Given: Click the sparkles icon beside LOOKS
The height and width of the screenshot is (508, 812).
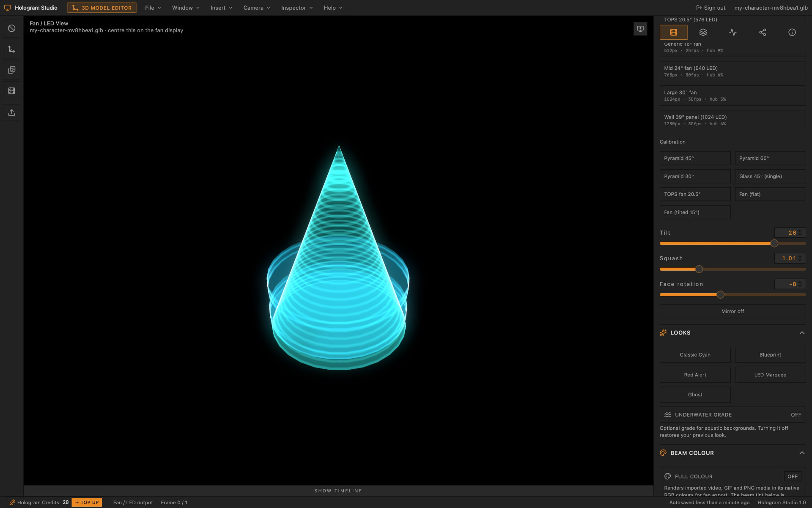Looking at the screenshot, I should tap(663, 333).
